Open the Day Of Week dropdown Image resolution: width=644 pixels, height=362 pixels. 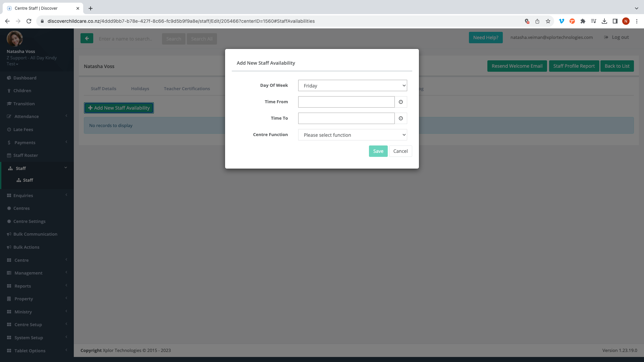pyautogui.click(x=352, y=85)
